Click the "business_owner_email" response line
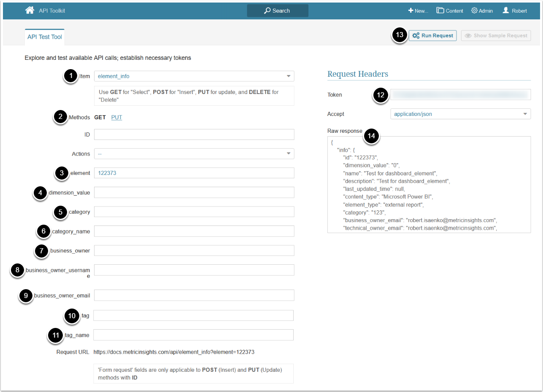Viewport: 543px width, 392px height. click(420, 220)
